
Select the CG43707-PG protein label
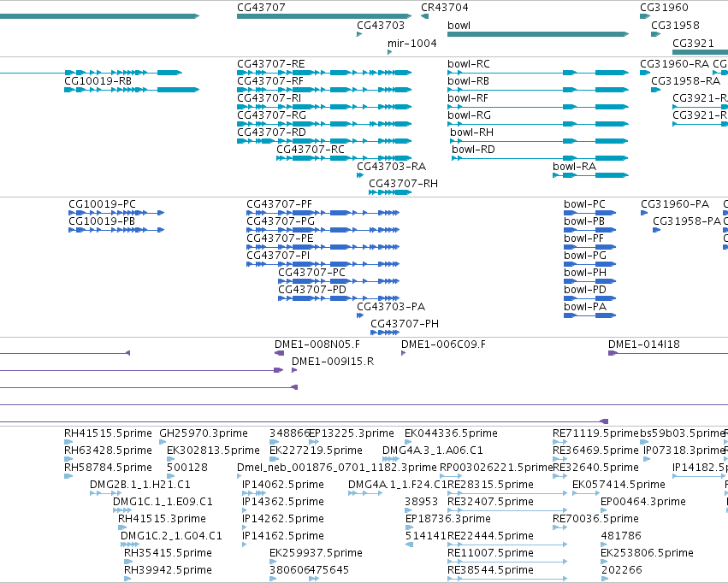pyautogui.click(x=281, y=221)
